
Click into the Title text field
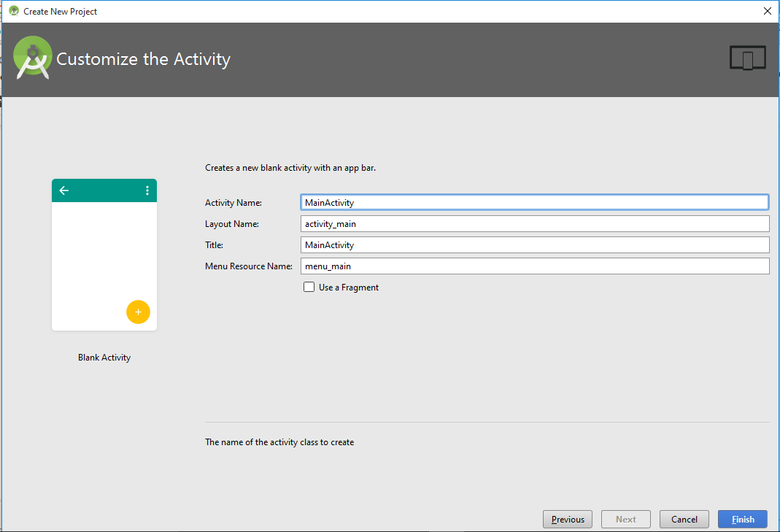click(535, 245)
